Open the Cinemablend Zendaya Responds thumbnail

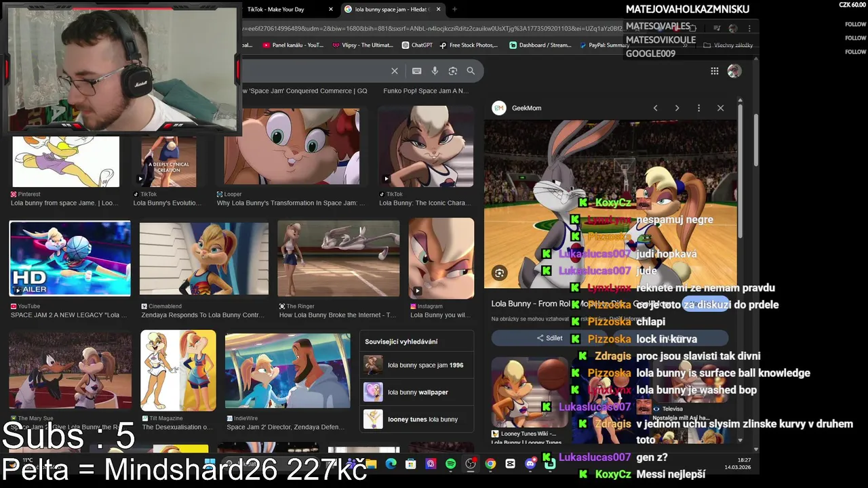pyautogui.click(x=204, y=258)
